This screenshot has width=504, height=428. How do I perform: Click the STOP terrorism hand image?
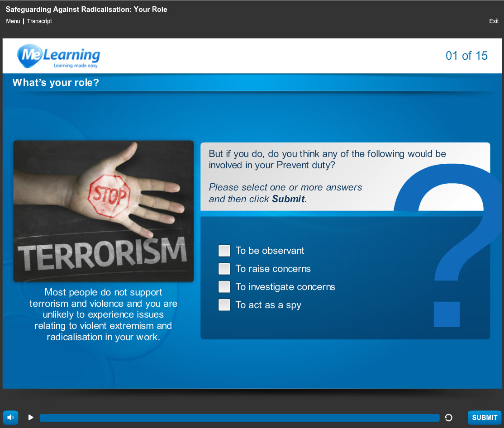pyautogui.click(x=103, y=211)
